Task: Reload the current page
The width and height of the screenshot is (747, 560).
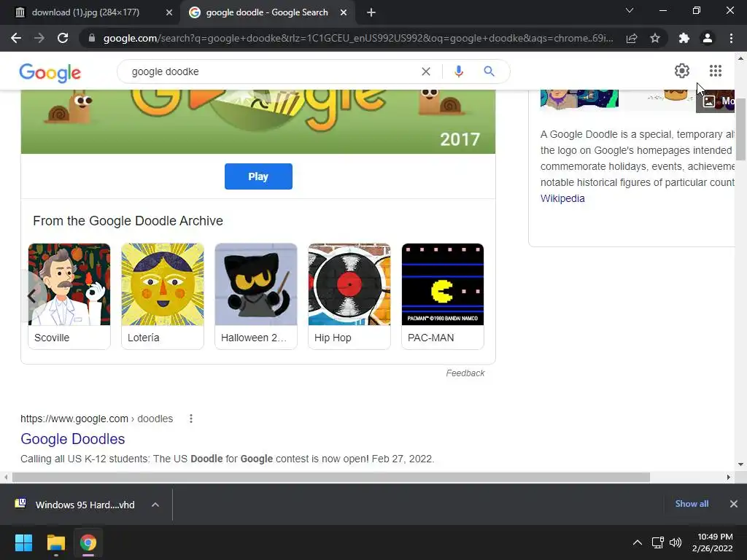Action: point(63,38)
